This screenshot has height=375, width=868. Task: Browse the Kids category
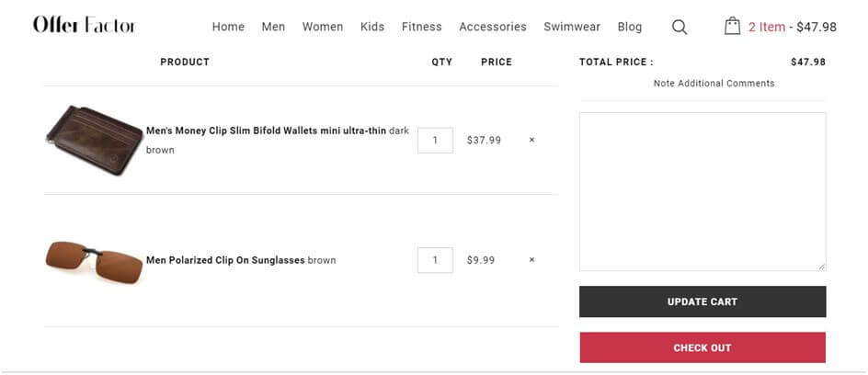coord(372,27)
